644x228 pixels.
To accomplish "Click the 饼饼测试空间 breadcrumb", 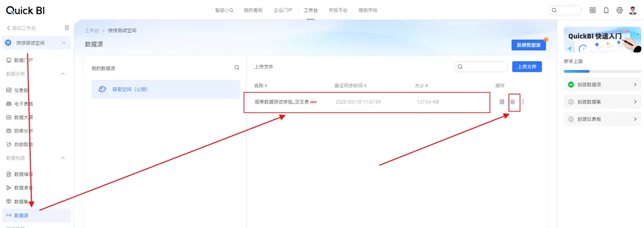I will click(x=122, y=30).
